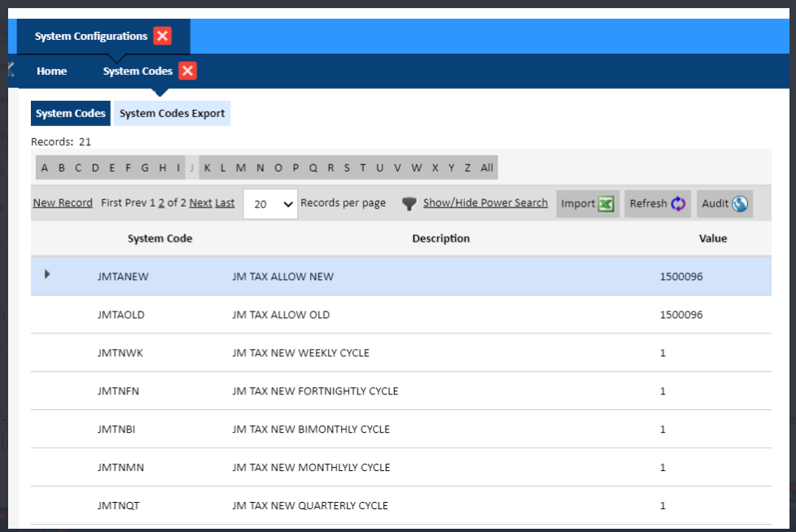The image size is (796, 532).
Task: Filter by letter P
Action: point(295,168)
